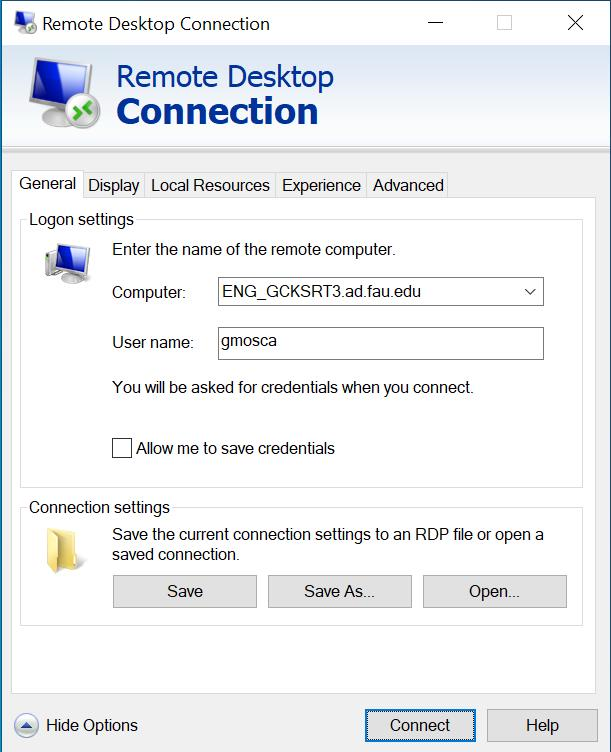Click the Hide Options arrow icon
This screenshot has height=752, width=611.
click(x=27, y=726)
